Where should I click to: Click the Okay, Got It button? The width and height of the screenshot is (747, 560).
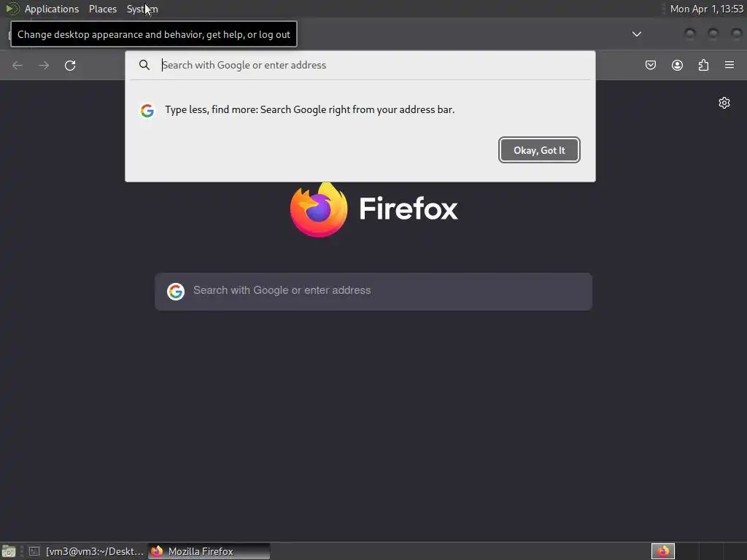[x=539, y=150]
